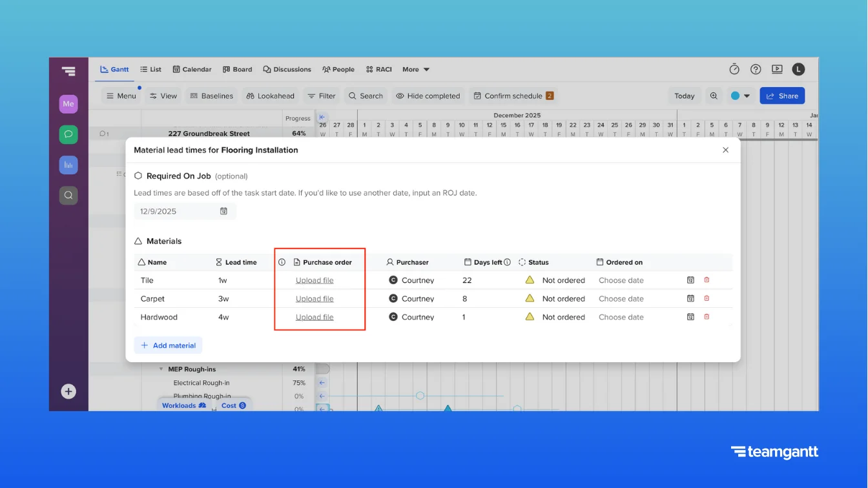Select the search icon in the left sidebar
This screenshot has height=488, width=868.
68,195
